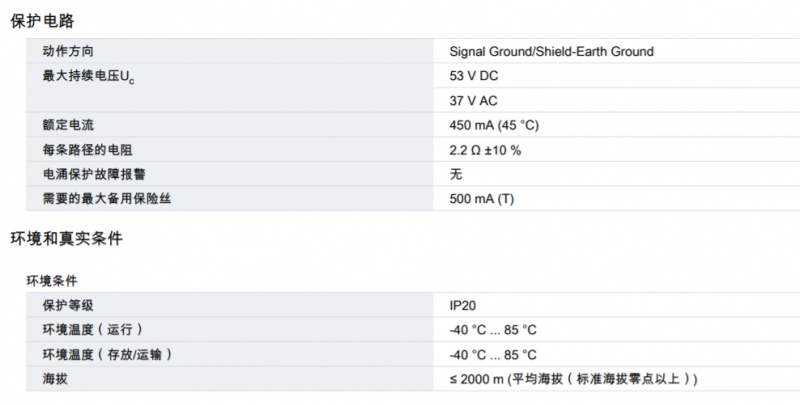Select the 额定电流 row label

[x=68, y=125]
